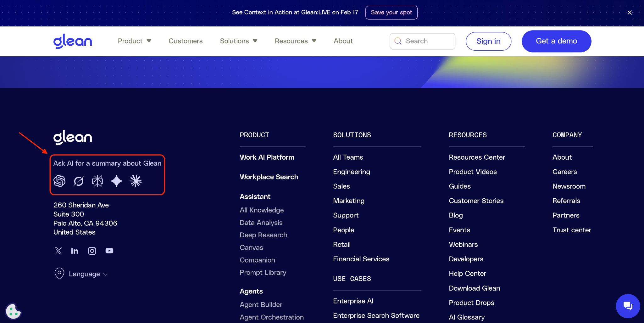Open Work AI Platform link
This screenshot has width=644, height=323.
[267, 157]
